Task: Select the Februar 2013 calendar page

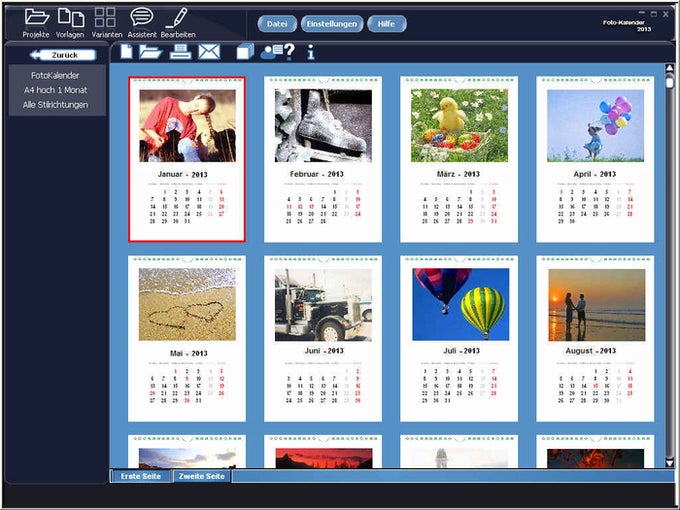Action: click(323, 159)
